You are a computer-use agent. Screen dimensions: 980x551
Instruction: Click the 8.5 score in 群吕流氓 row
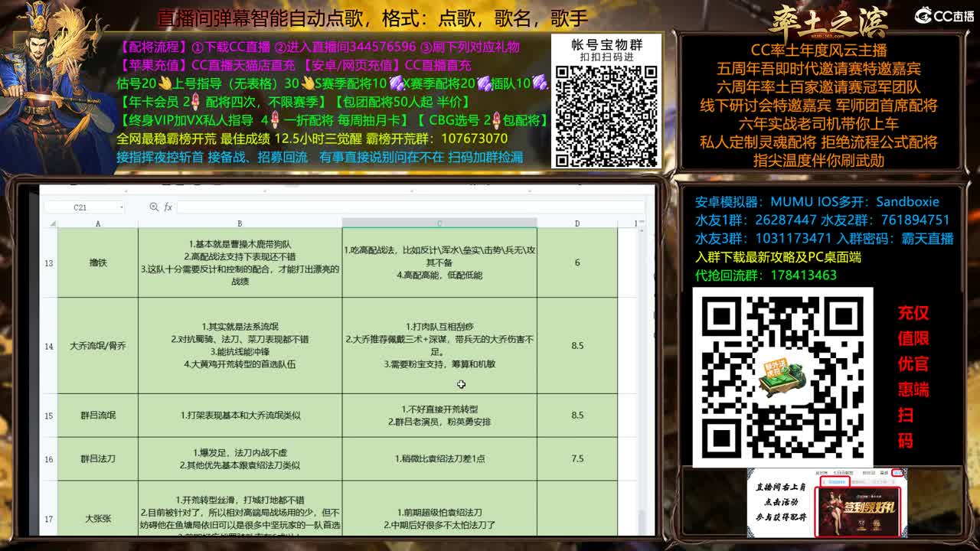pos(577,416)
